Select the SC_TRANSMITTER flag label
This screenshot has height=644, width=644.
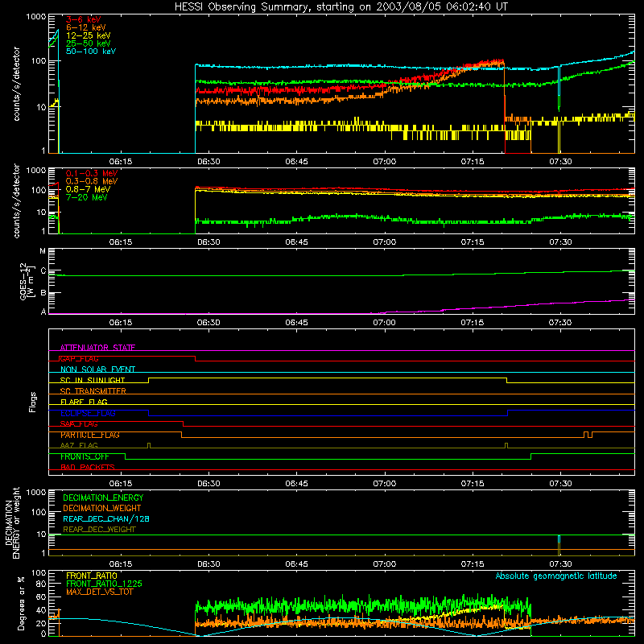click(x=93, y=391)
